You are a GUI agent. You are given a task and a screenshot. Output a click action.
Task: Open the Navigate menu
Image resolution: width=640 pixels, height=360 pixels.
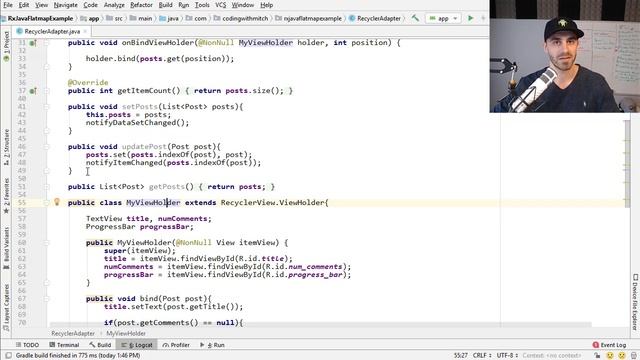[65, 5]
